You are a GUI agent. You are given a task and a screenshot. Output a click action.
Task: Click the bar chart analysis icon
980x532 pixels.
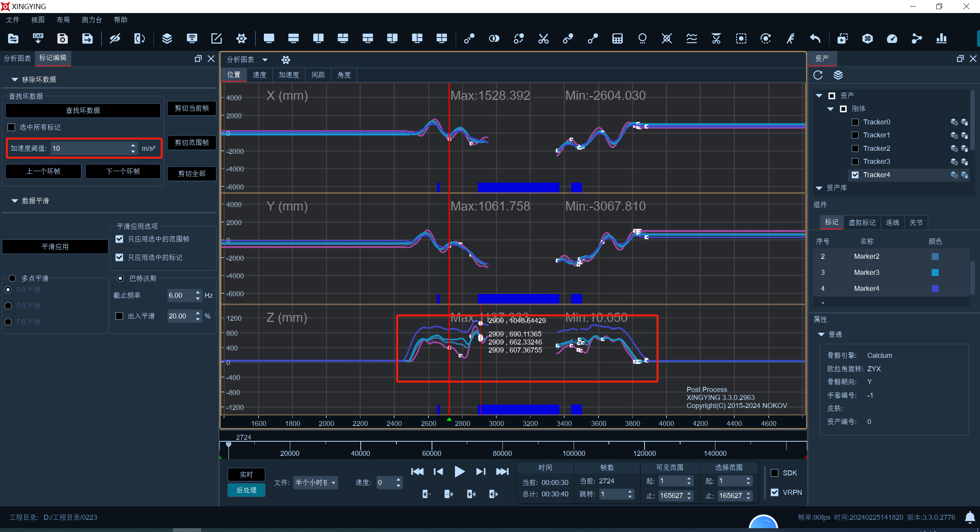(x=941, y=39)
